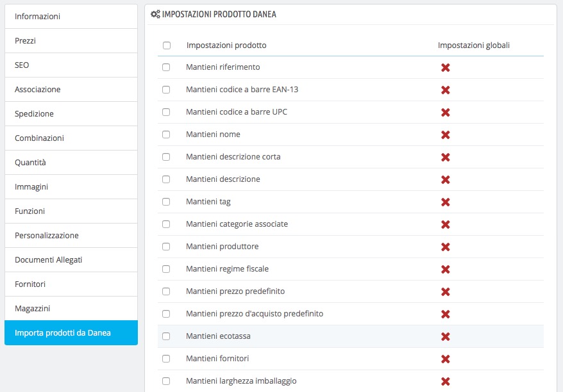Switch to the Prezzi tab
The width and height of the screenshot is (563, 392).
(x=71, y=41)
